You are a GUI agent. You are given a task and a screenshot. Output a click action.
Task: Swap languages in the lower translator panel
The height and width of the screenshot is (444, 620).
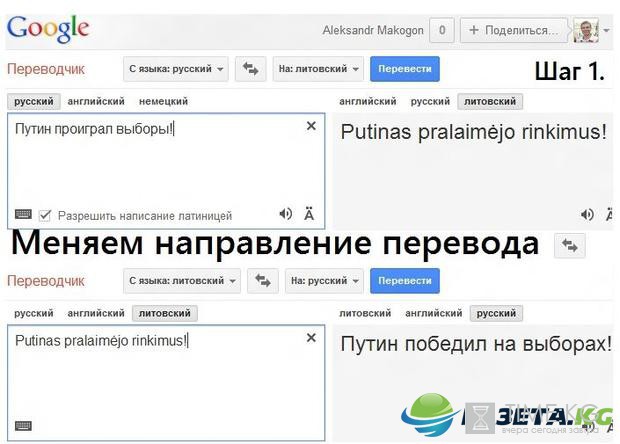(263, 281)
